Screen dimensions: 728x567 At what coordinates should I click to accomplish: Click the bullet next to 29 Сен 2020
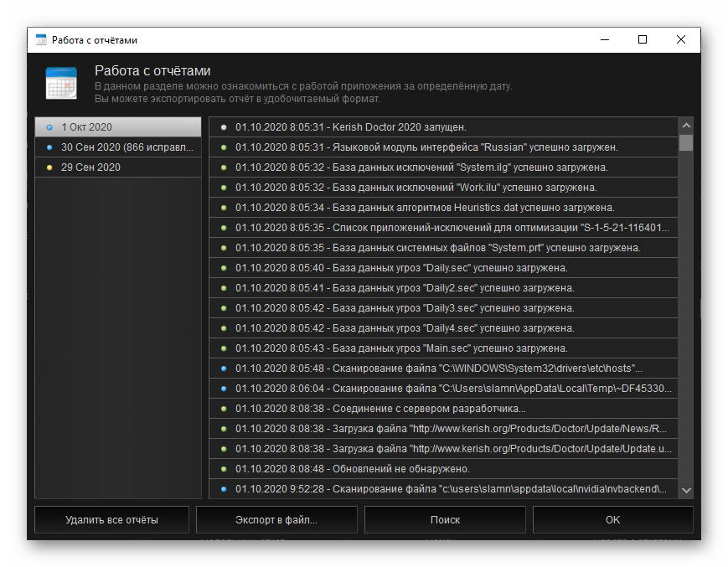click(49, 168)
